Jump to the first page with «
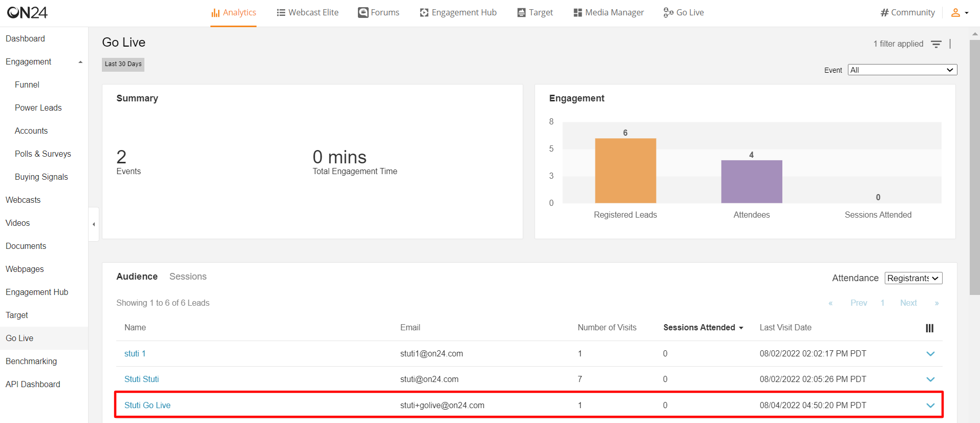 tap(830, 303)
